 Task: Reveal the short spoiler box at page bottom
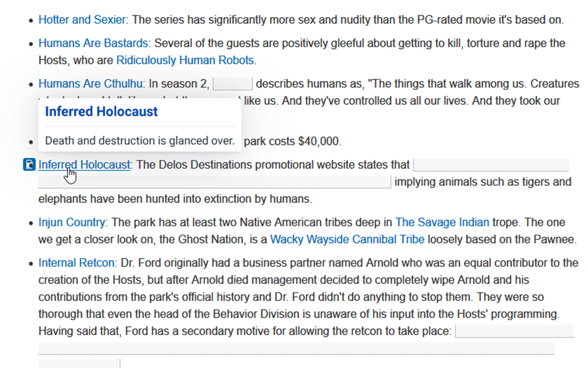(79, 363)
